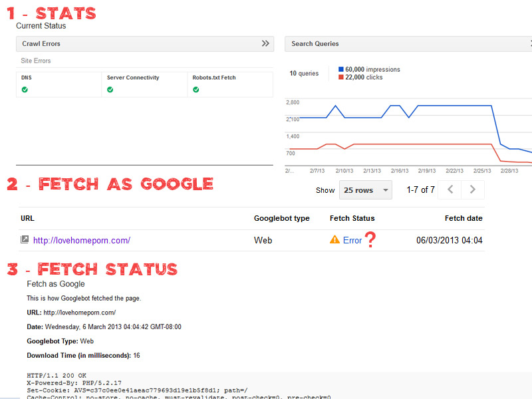532x399 pixels.
Task: Click the 2/28/13 chart axis date
Action: coord(509,171)
